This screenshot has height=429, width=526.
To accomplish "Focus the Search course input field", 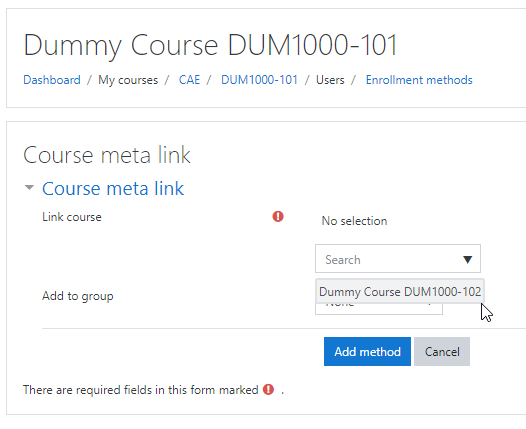I will coord(389,259).
